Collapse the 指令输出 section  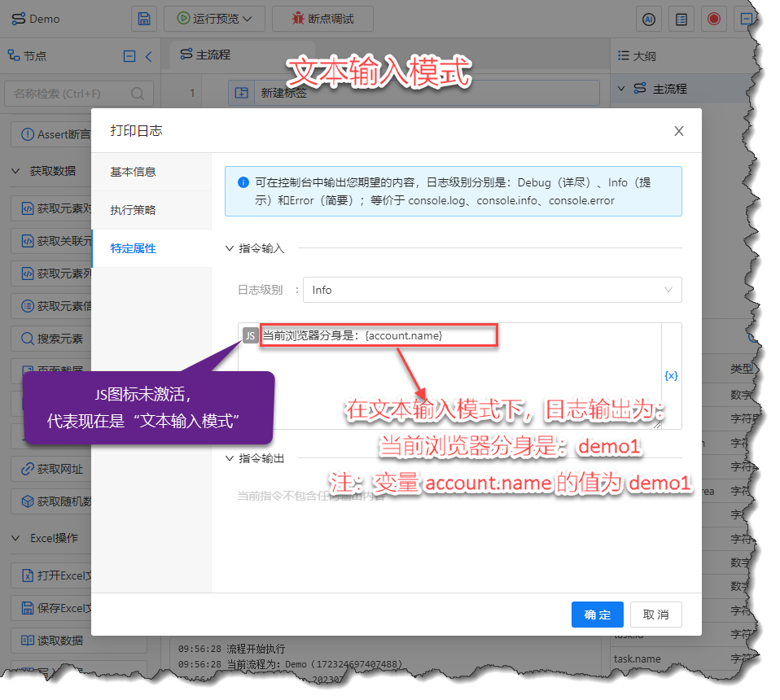tap(230, 458)
